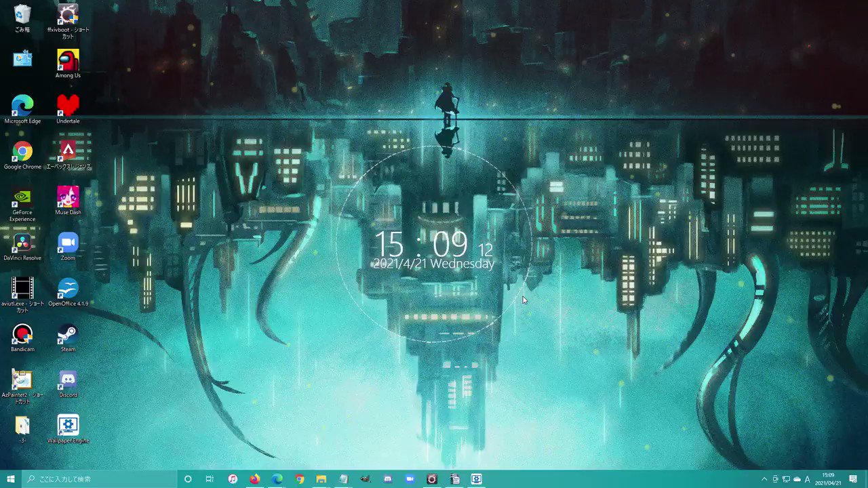Click the OneDrive cloud tray icon
Image resolution: width=868 pixels, height=488 pixels.
coord(797,479)
